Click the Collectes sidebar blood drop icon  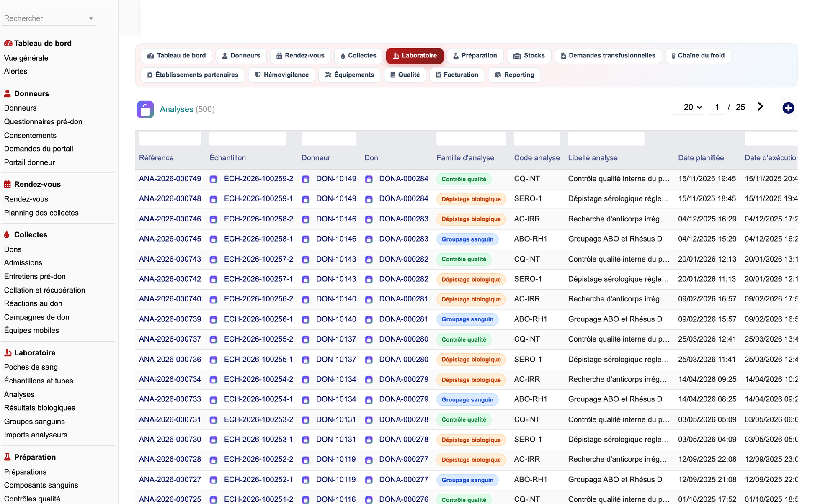pos(7,234)
